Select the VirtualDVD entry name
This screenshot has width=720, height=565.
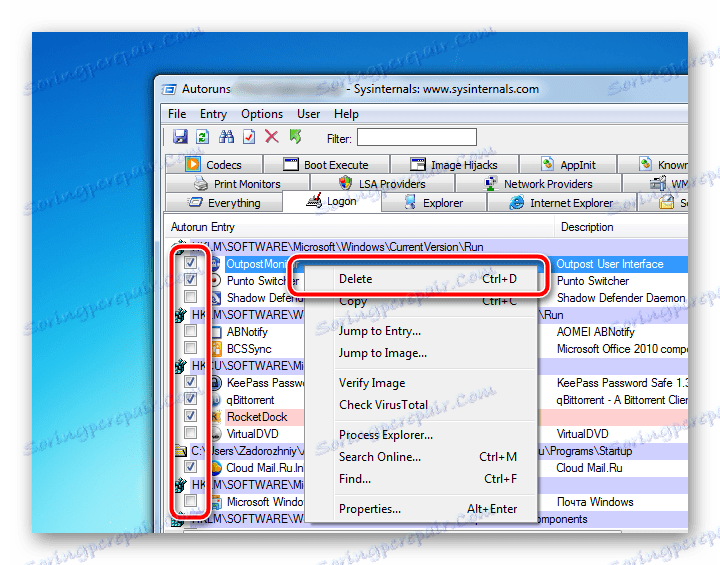pyautogui.click(x=253, y=434)
